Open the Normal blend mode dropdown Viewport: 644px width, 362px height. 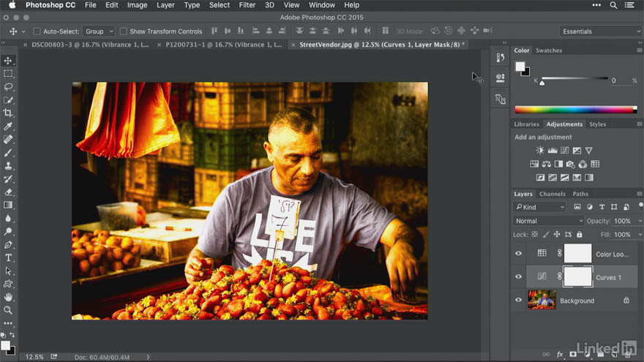pyautogui.click(x=548, y=221)
